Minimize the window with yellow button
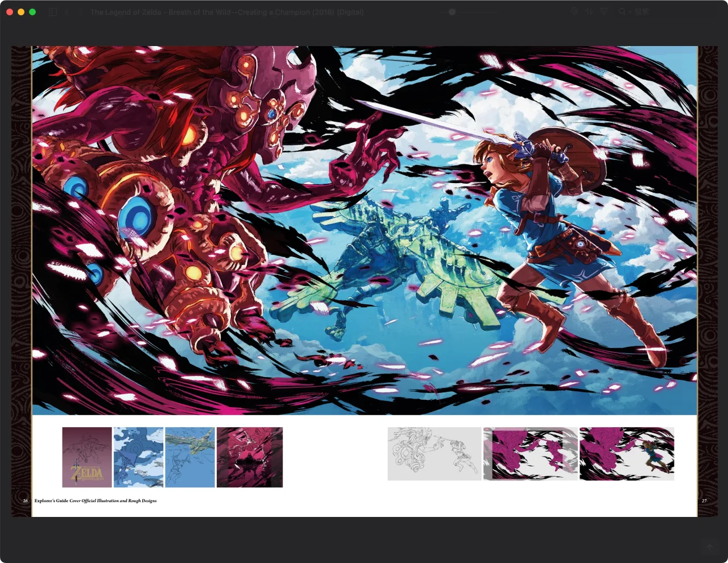Viewport: 728px width, 563px height. [21, 12]
